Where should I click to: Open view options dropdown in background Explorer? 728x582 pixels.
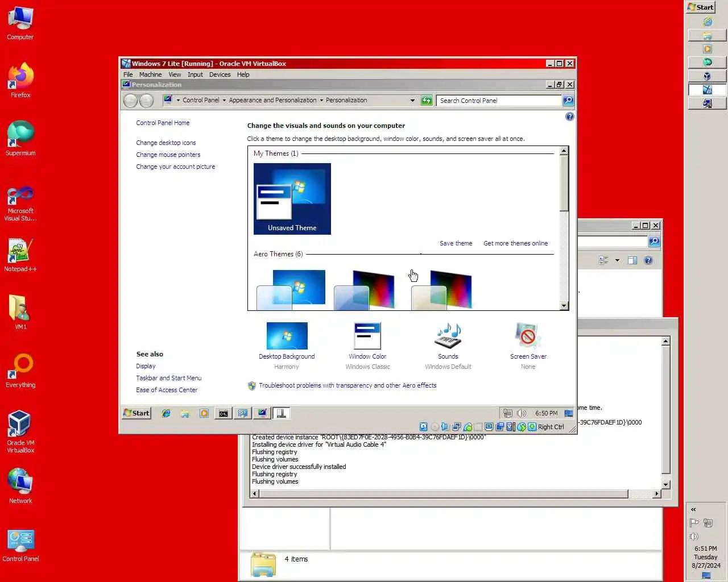point(617,260)
